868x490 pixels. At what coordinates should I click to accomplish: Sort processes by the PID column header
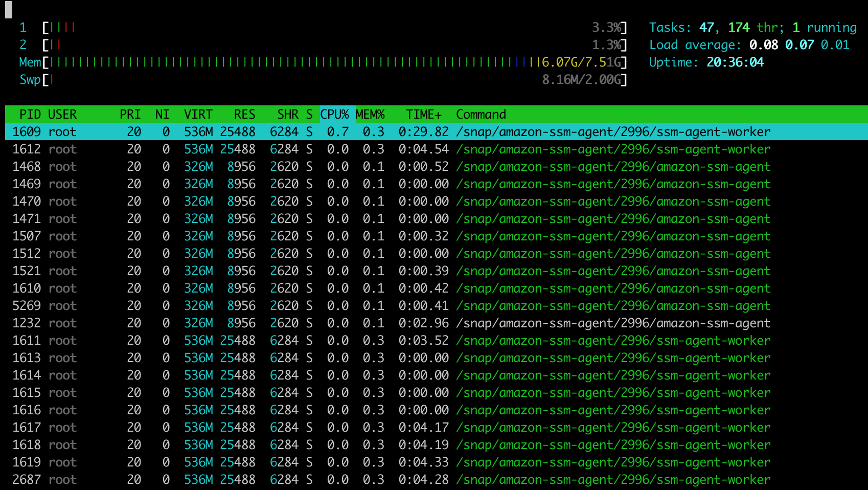click(x=30, y=114)
